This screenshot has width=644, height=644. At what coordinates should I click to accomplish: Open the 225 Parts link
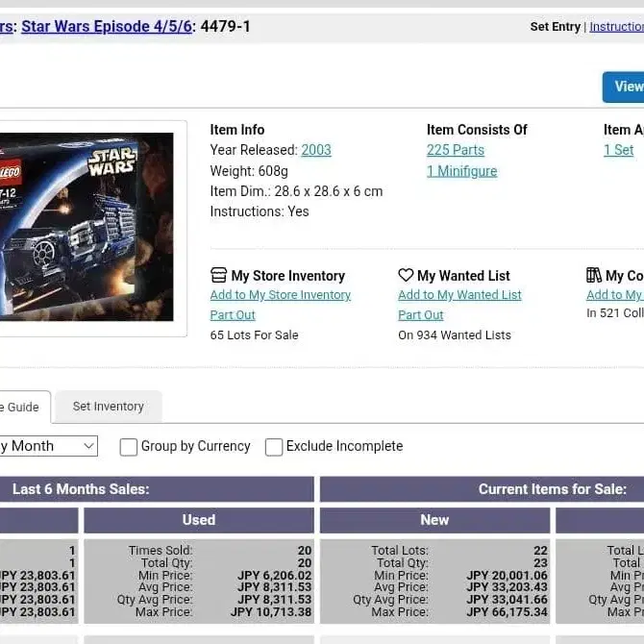click(456, 150)
